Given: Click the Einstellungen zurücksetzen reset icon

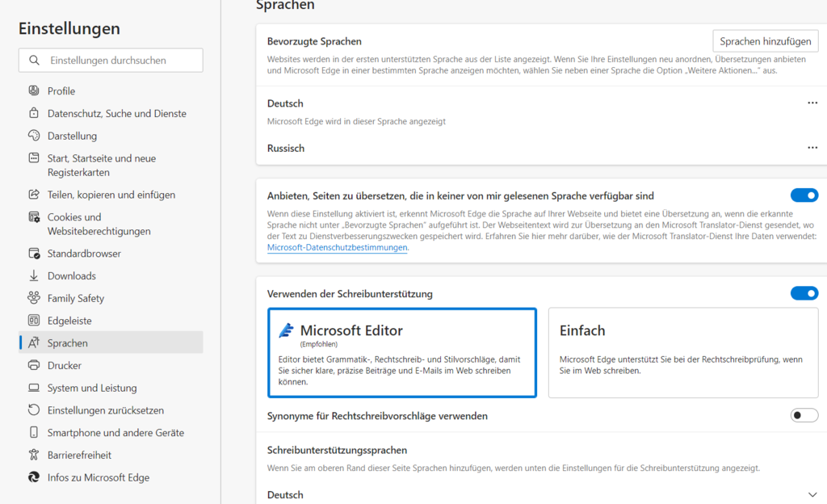Looking at the screenshot, I should [34, 409].
